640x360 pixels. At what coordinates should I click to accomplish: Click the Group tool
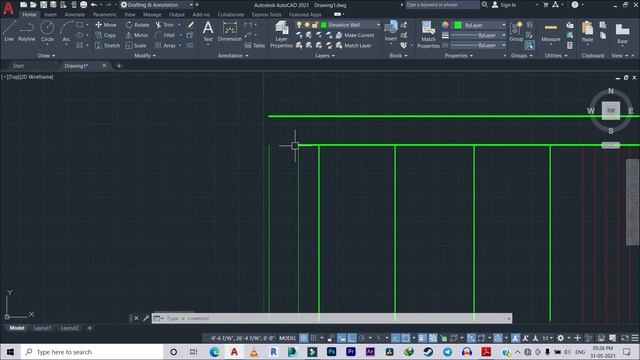tap(516, 31)
